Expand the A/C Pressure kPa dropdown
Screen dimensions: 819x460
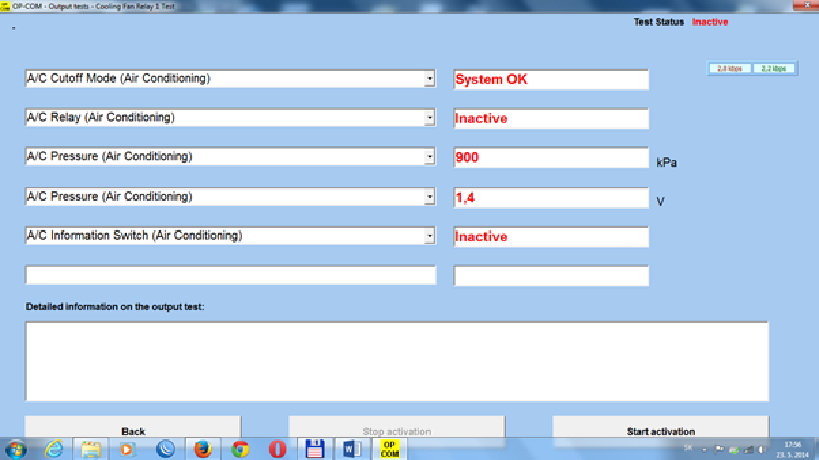tap(429, 157)
